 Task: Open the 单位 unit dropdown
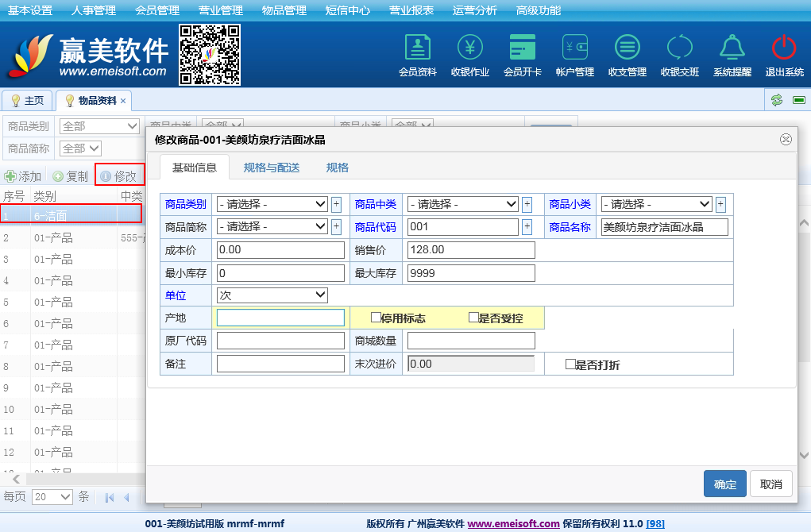(272, 295)
